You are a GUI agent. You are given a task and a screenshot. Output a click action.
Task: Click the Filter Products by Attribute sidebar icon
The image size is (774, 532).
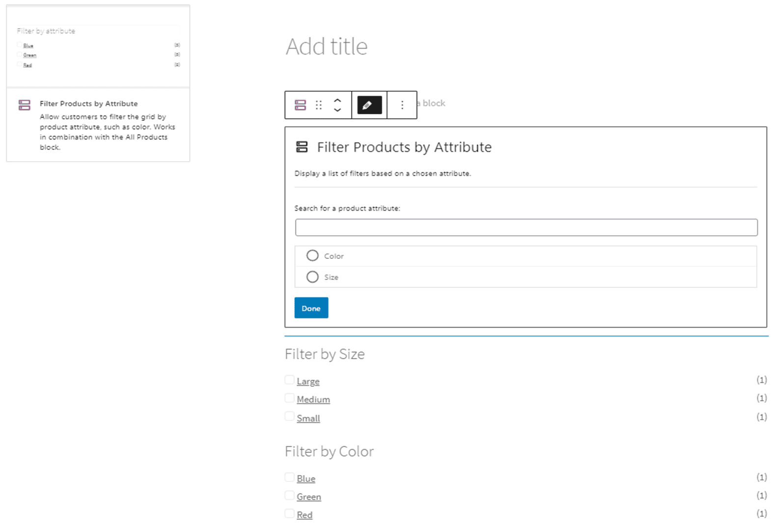[x=25, y=105]
